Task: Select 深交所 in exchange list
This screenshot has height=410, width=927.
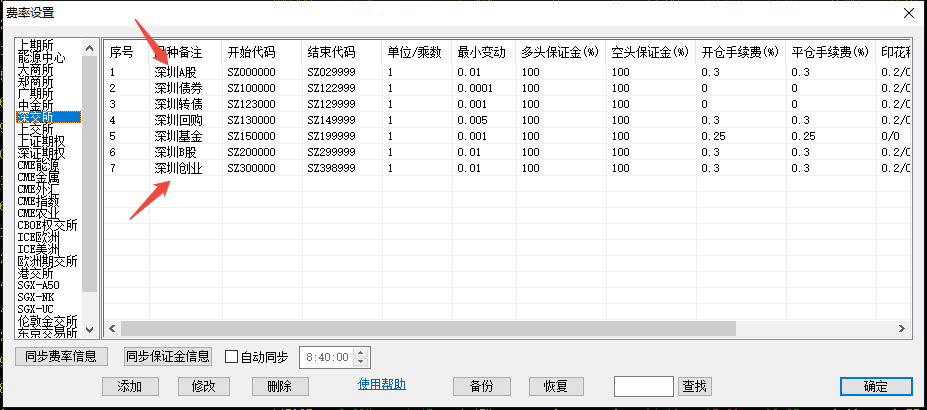Action: (49, 117)
